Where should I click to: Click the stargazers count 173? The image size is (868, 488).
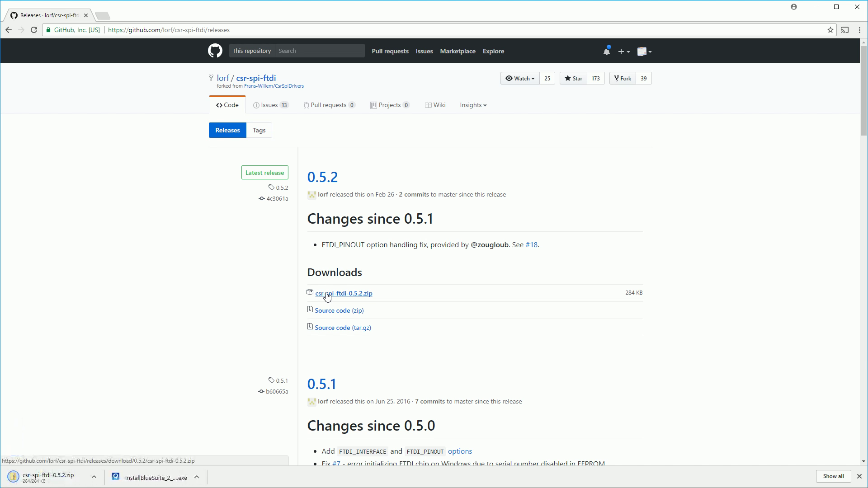click(x=596, y=78)
